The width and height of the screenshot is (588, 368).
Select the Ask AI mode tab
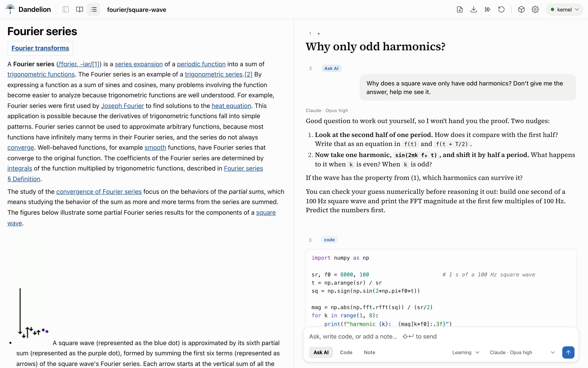[321, 352]
